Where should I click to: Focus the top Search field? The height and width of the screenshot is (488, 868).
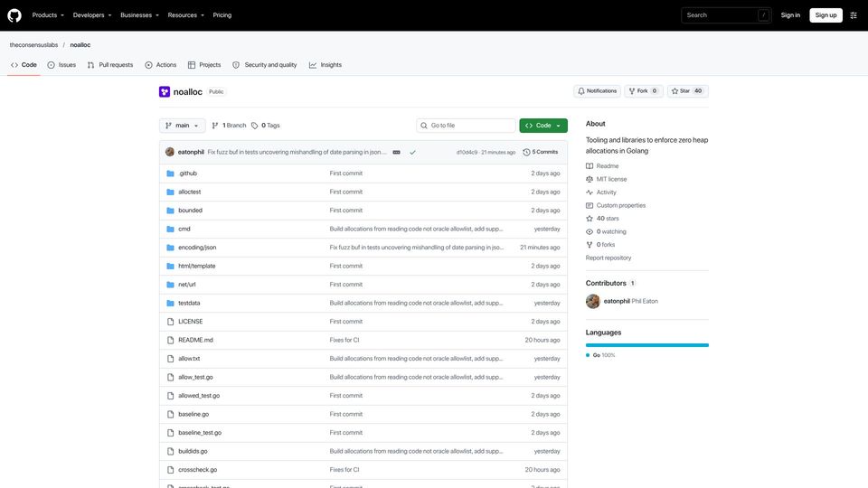[x=726, y=15]
